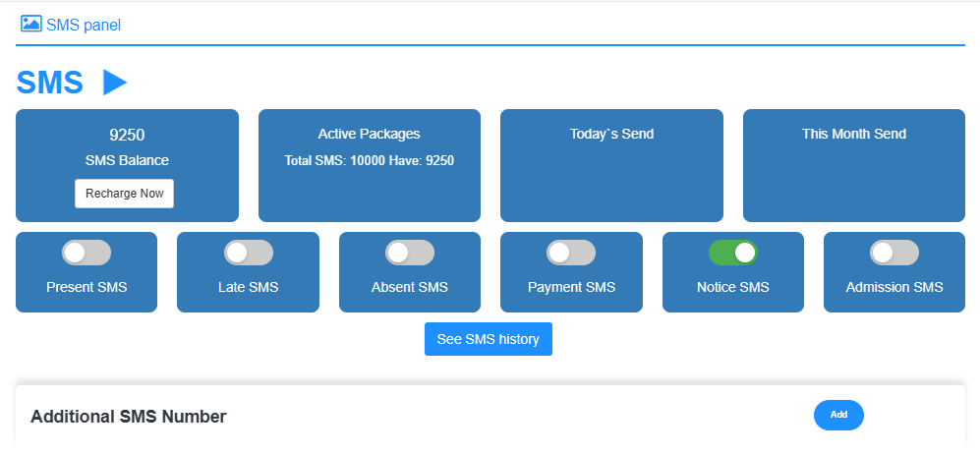Enable the Present SMS toggle
Viewport: 980px width, 455px height.
(x=86, y=253)
